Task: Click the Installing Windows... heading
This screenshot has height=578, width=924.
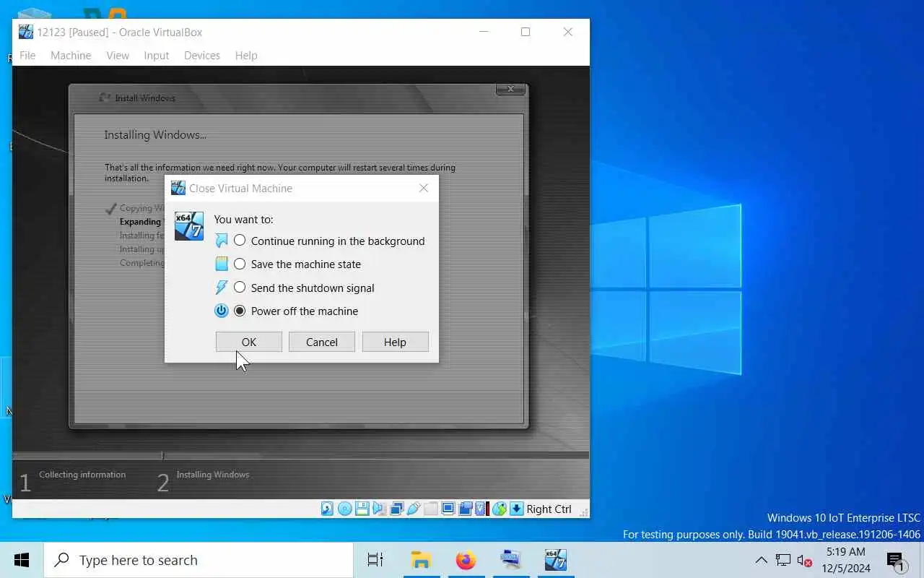Action: tap(155, 135)
